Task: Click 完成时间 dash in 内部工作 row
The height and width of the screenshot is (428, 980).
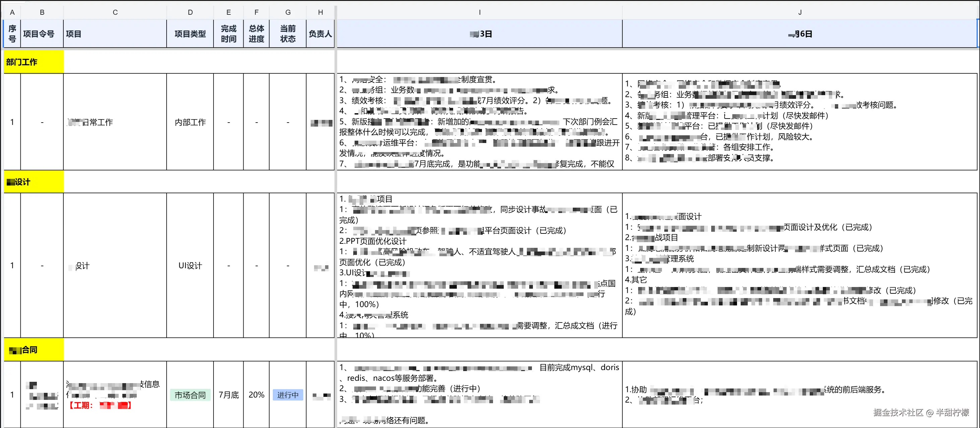Action: [229, 122]
